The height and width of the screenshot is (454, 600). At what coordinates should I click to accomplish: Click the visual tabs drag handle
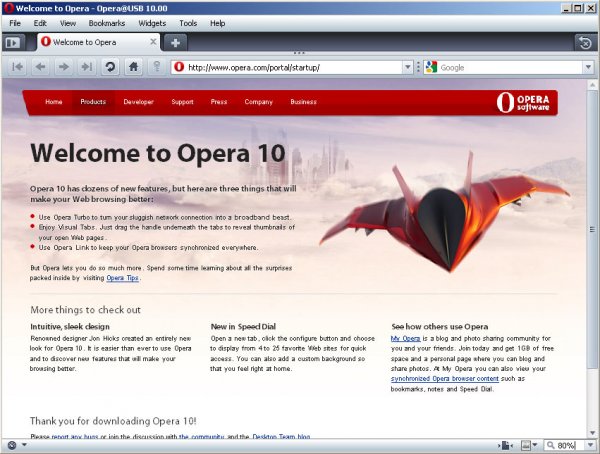[x=299, y=53]
